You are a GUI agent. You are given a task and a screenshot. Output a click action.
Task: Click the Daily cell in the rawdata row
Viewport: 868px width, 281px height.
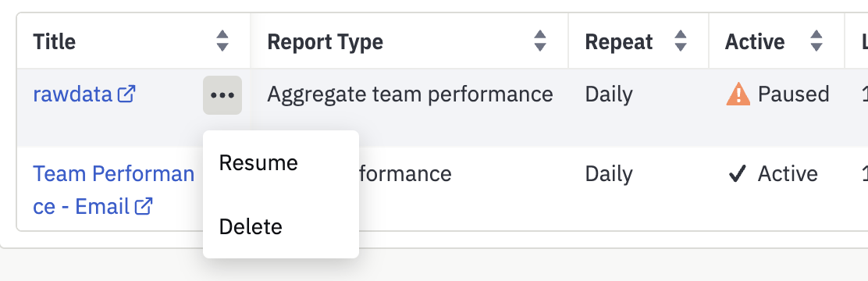(608, 94)
